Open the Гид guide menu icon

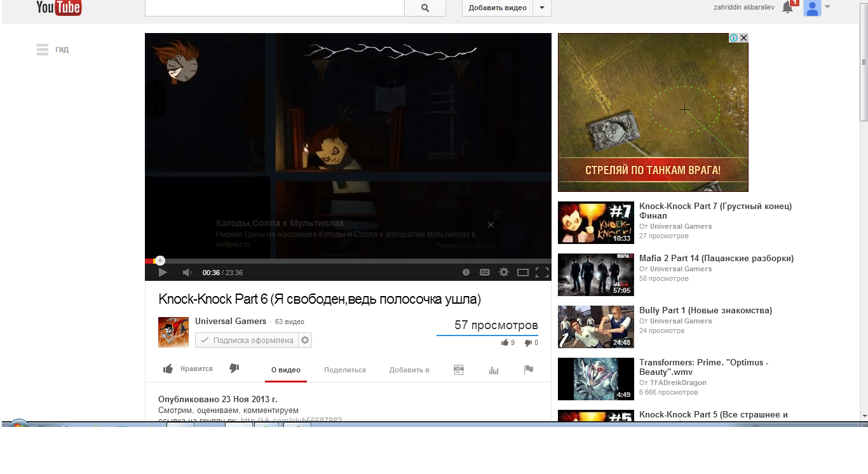(43, 49)
